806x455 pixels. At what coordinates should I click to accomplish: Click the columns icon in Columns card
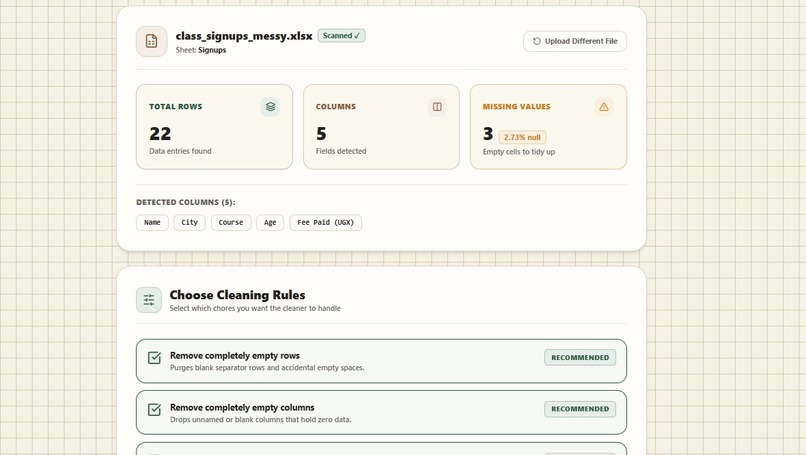pos(437,107)
